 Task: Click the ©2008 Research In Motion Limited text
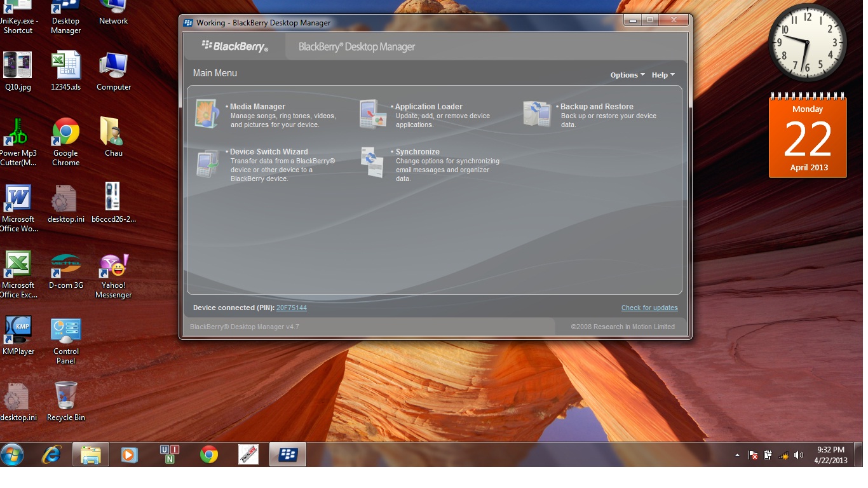pos(623,327)
